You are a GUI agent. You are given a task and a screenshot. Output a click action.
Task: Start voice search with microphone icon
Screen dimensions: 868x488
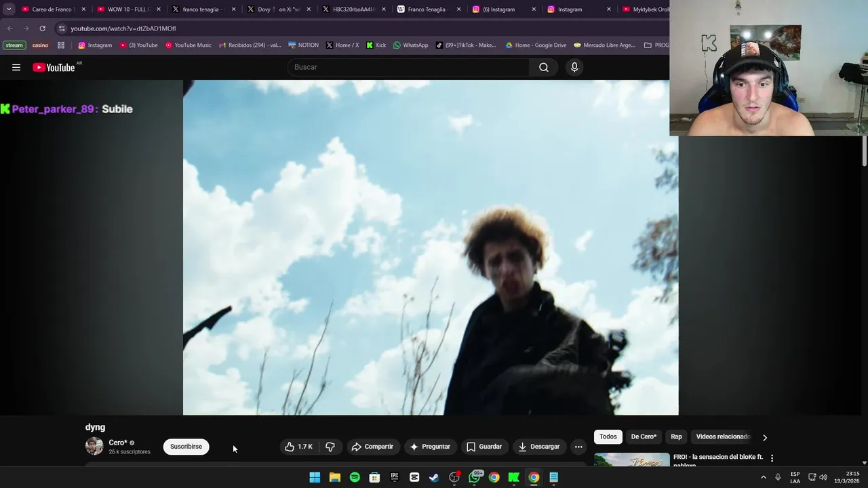[x=574, y=67]
